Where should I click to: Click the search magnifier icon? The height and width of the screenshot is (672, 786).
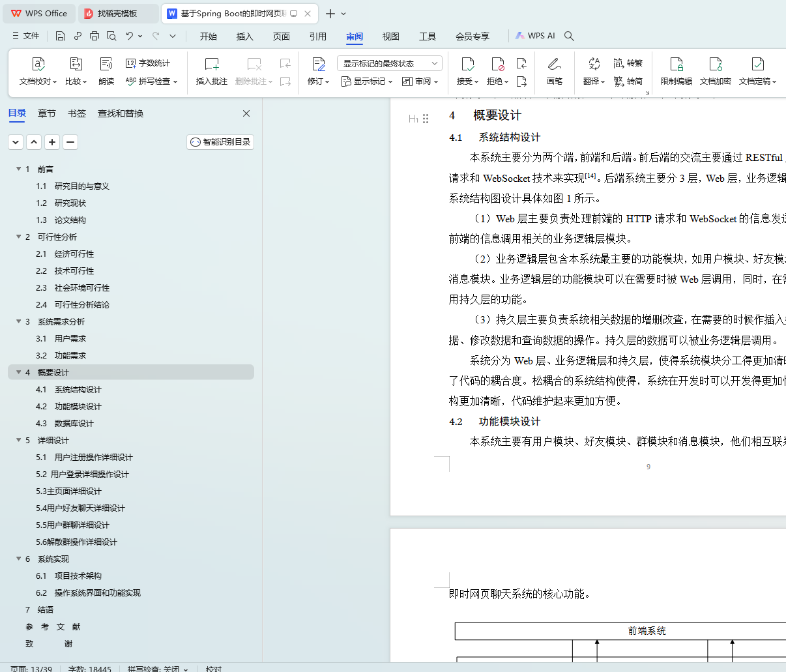point(569,36)
